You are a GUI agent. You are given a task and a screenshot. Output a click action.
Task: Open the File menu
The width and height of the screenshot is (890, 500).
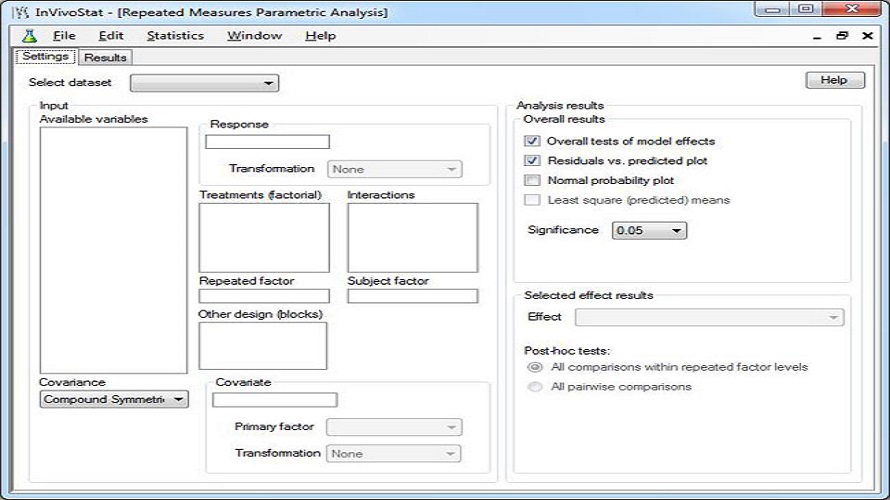pyautogui.click(x=64, y=36)
